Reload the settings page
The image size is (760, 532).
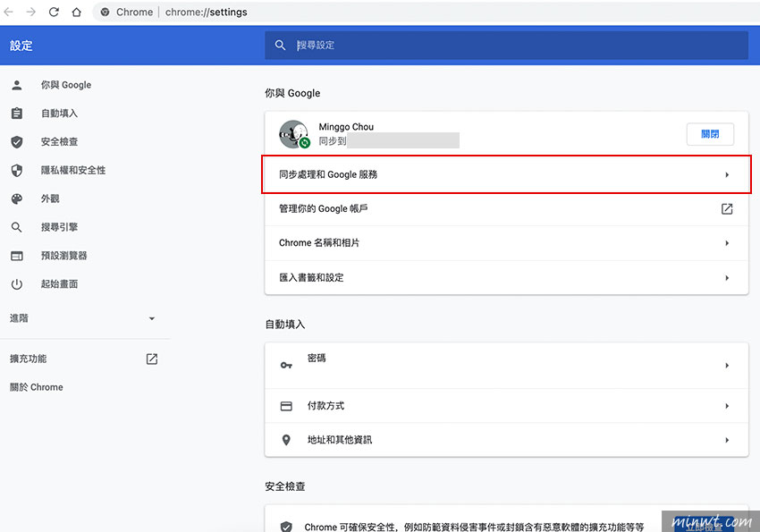54,12
